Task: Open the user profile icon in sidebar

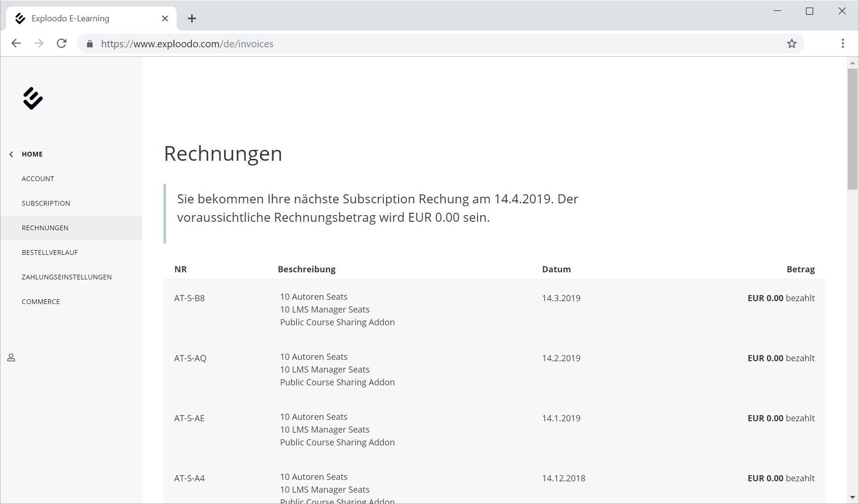Action: click(x=11, y=358)
